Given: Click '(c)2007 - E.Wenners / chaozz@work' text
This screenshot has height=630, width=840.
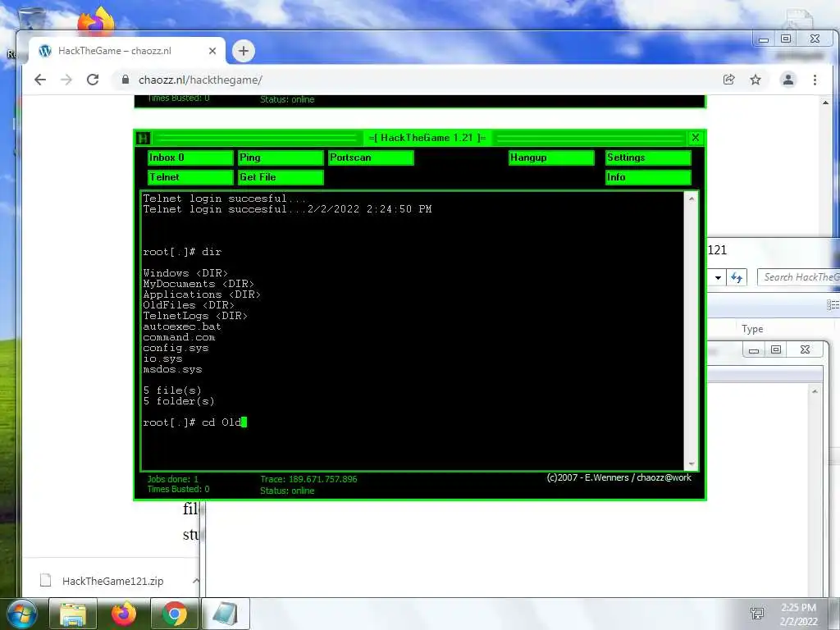Looking at the screenshot, I should coord(619,477).
